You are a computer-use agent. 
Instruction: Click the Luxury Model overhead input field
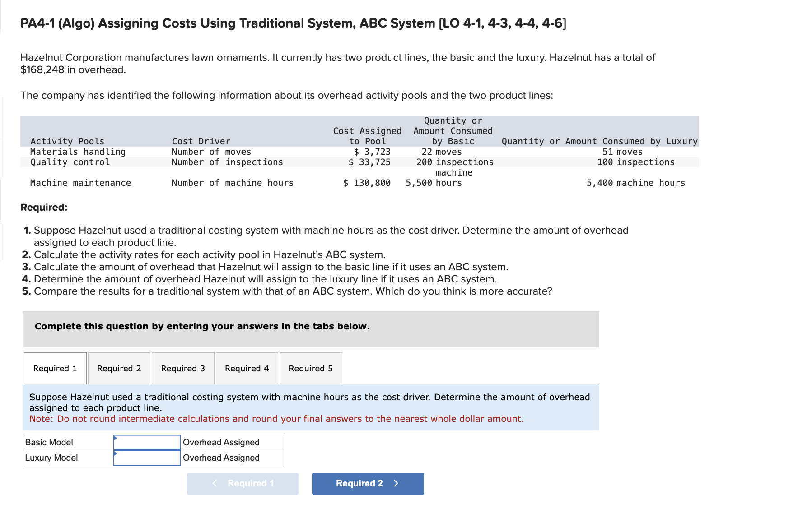tap(148, 458)
